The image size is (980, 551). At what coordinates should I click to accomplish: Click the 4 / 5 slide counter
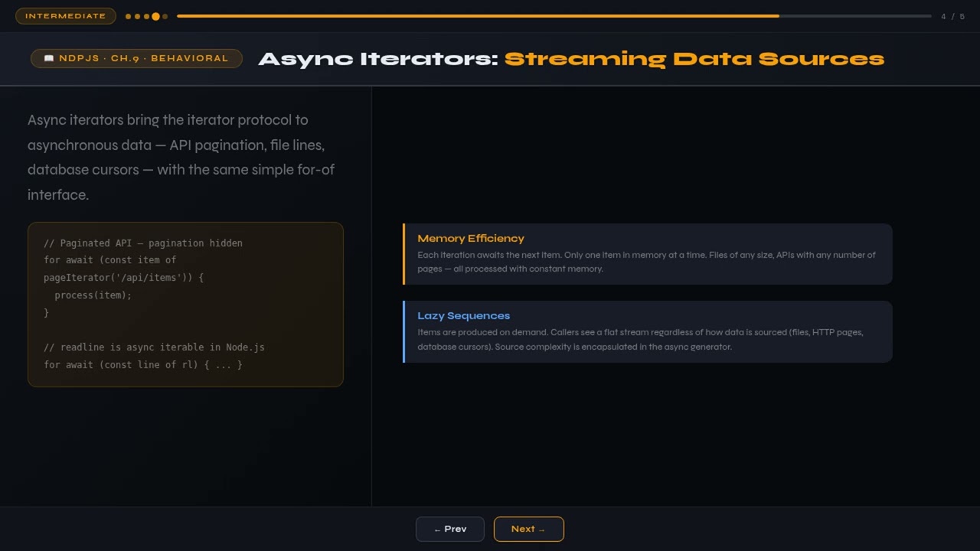point(952,16)
